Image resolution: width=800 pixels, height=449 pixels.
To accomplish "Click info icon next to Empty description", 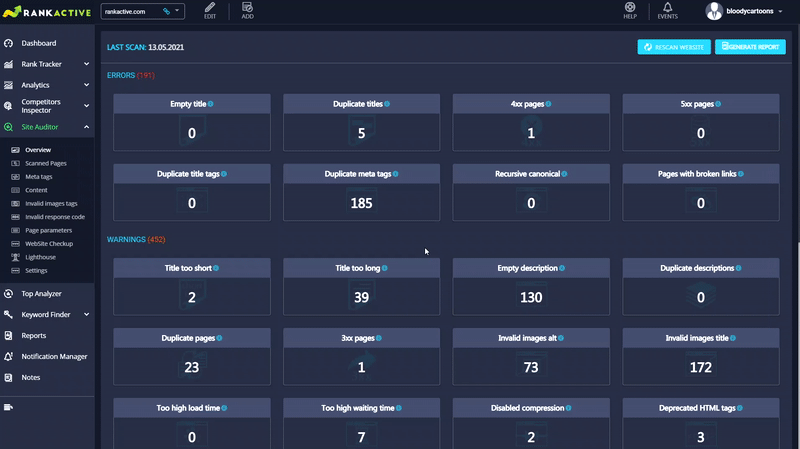I will coord(562,268).
